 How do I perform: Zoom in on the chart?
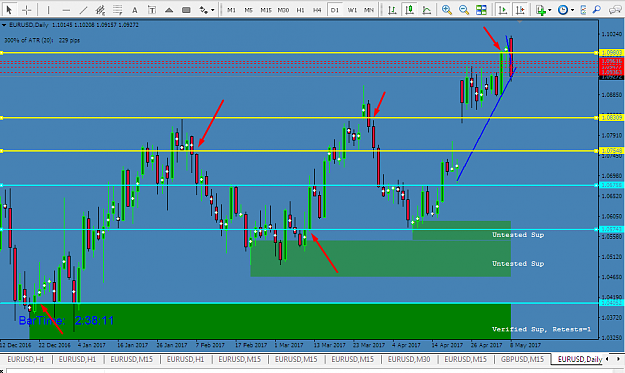coord(446,10)
